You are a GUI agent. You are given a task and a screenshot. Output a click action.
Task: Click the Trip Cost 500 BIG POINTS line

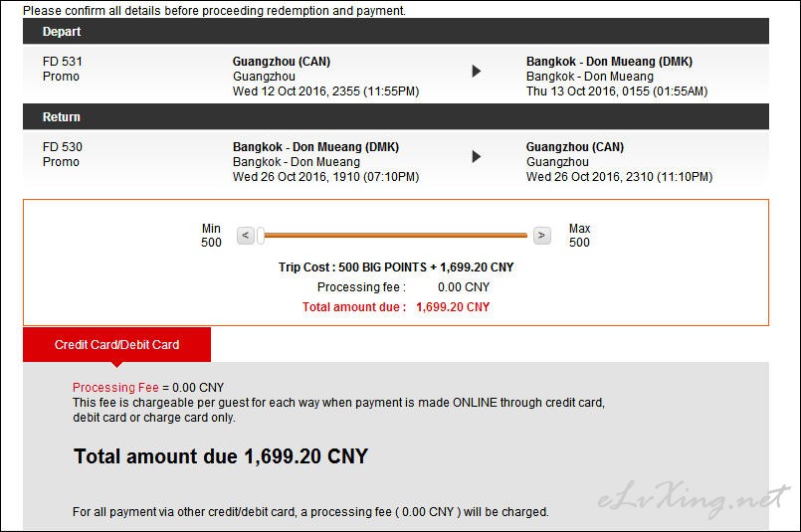pos(396,267)
